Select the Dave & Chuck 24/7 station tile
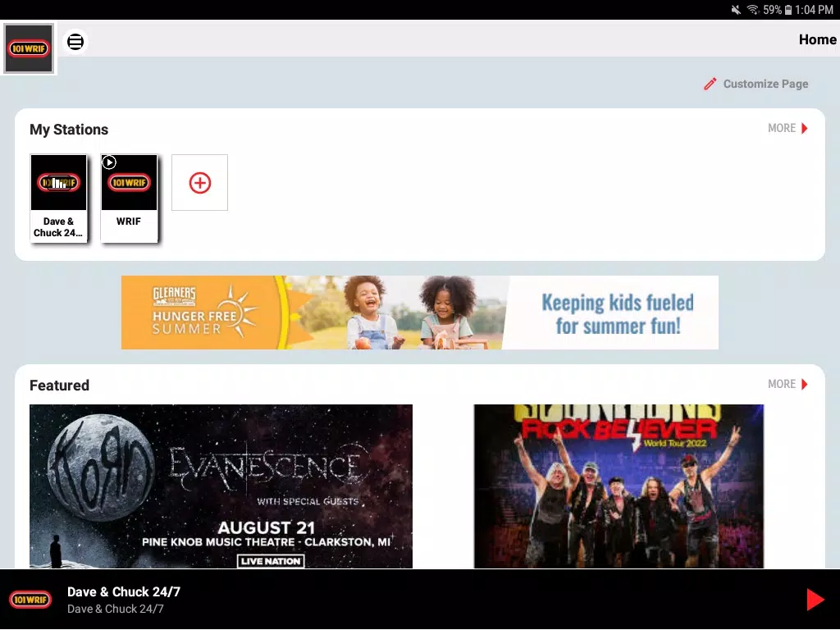 pyautogui.click(x=58, y=199)
